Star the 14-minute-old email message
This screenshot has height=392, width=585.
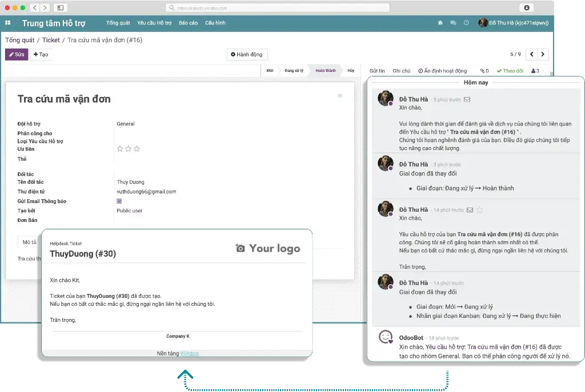[x=479, y=210]
